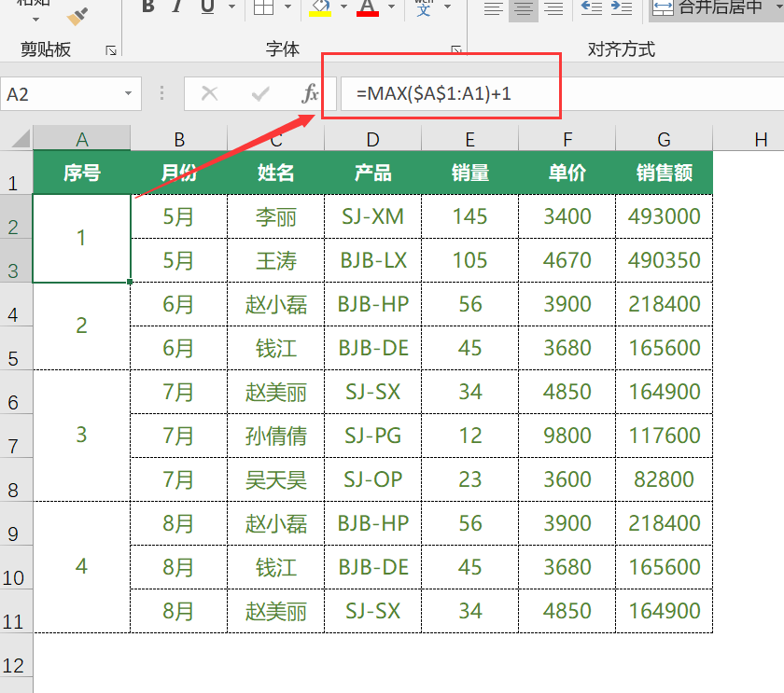Click 合并后居中 merge and center
This screenshot has height=693, width=784.
pyautogui.click(x=707, y=7)
